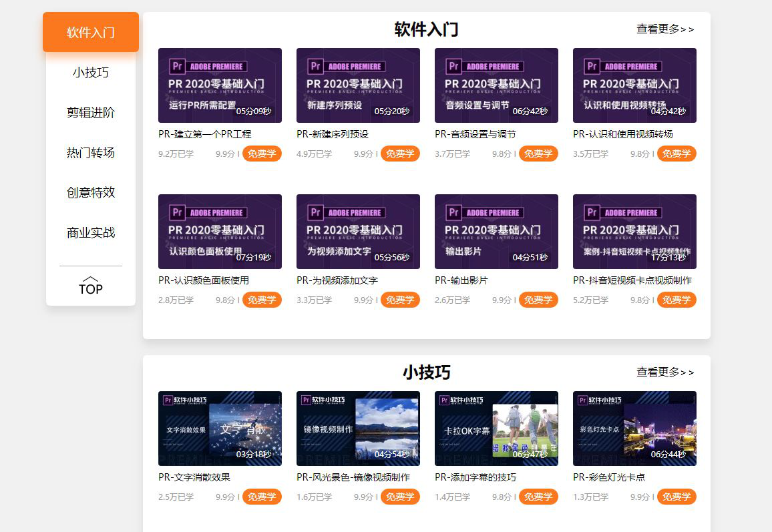This screenshot has width=772, height=532.
Task: Open the 小技巧 sidebar category
Action: (91, 72)
